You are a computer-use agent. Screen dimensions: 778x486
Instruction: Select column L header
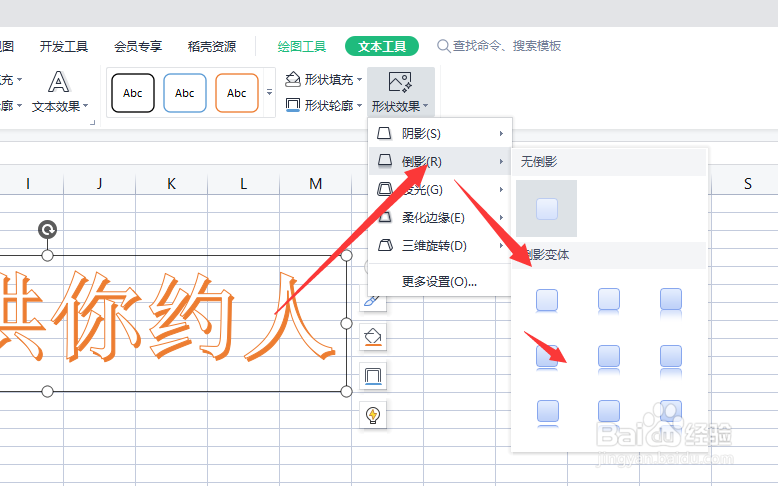point(243,184)
